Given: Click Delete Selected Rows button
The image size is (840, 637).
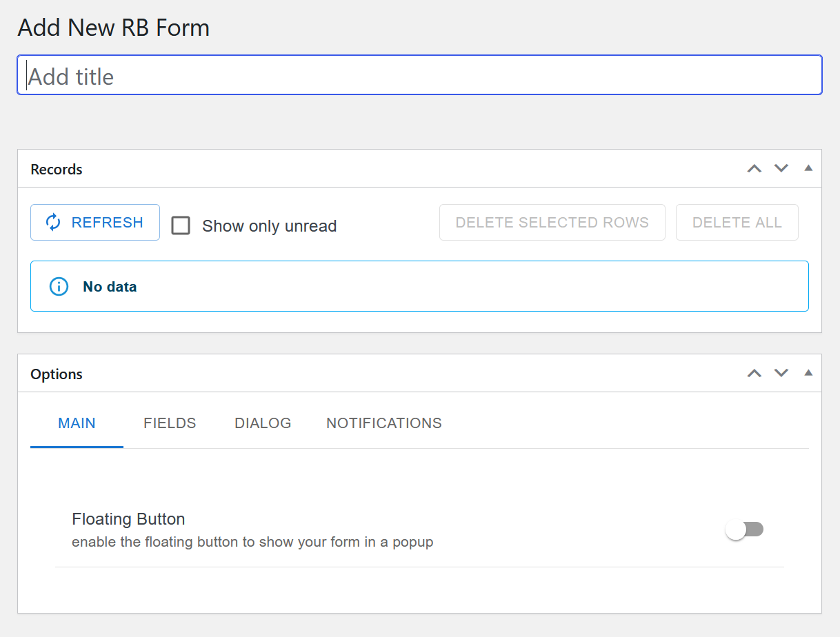Looking at the screenshot, I should point(552,223).
